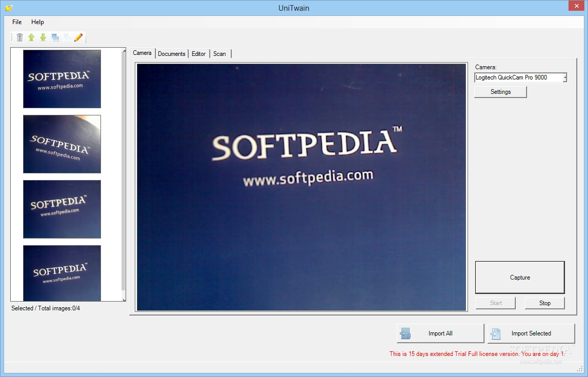Click 'Selected / Total images:0/4' status text
Screen dimensions: 588x377
click(46, 308)
